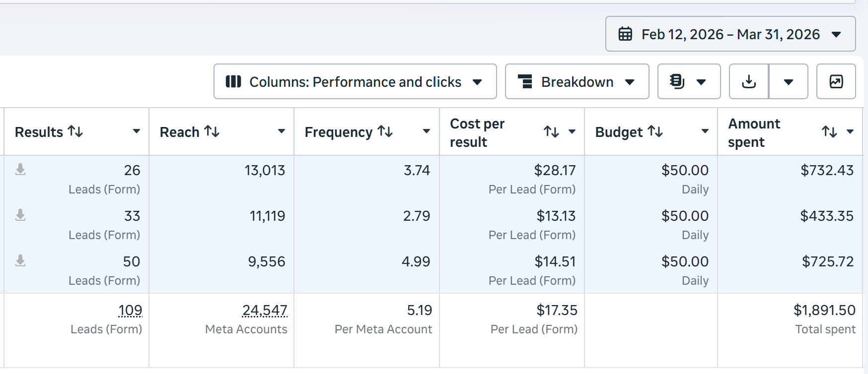Select reach cell 13,013

[x=265, y=170]
